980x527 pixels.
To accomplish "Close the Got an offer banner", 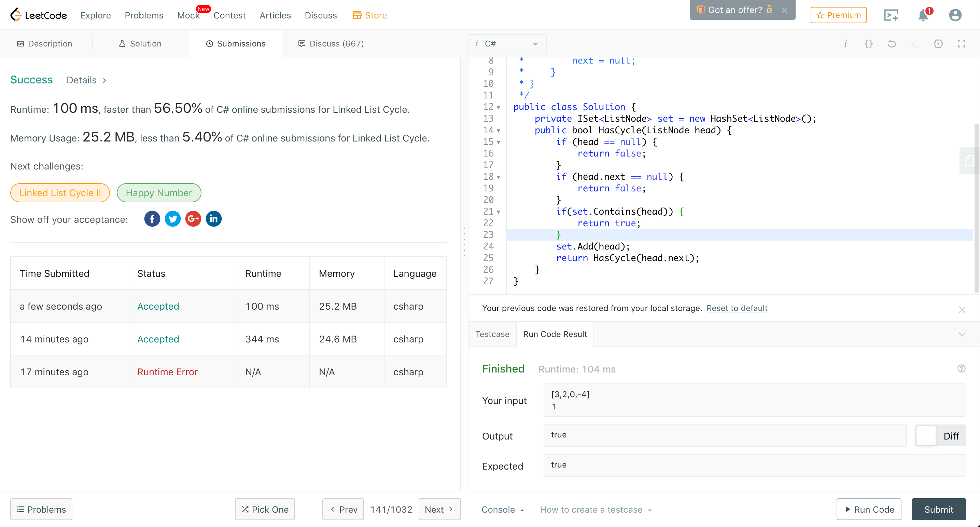I will [x=784, y=10].
